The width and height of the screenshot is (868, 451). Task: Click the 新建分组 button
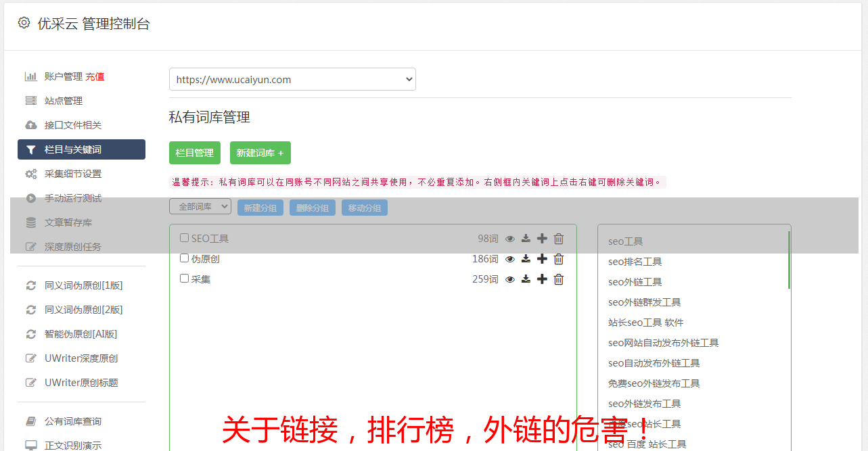pyautogui.click(x=260, y=208)
